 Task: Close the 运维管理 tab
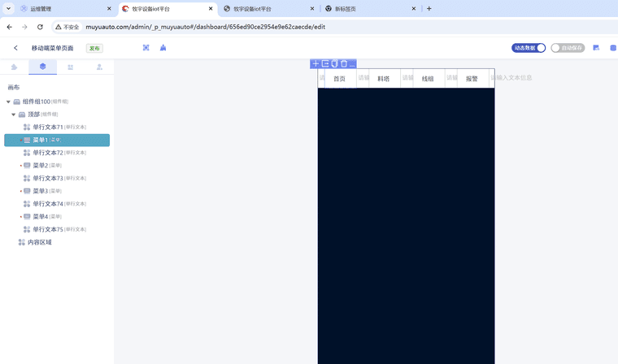pos(109,8)
